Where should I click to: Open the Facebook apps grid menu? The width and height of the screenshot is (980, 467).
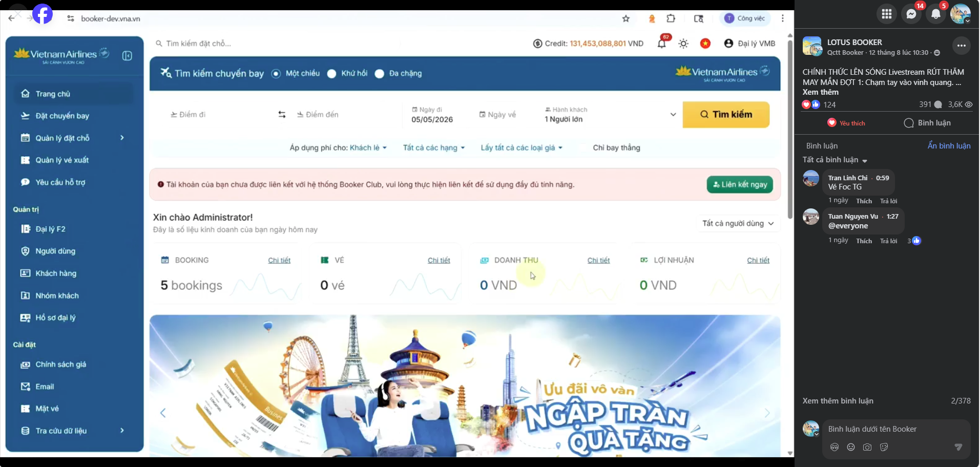point(887,14)
